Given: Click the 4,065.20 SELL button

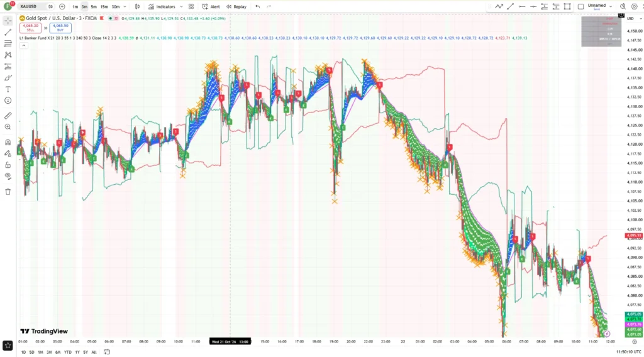Looking at the screenshot, I should click(x=30, y=28).
